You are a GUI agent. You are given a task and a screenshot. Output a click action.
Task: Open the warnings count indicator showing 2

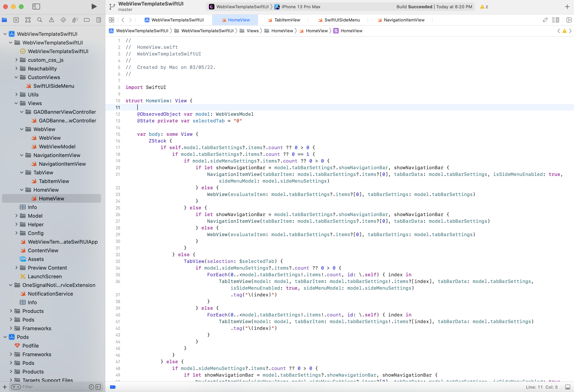(484, 7)
